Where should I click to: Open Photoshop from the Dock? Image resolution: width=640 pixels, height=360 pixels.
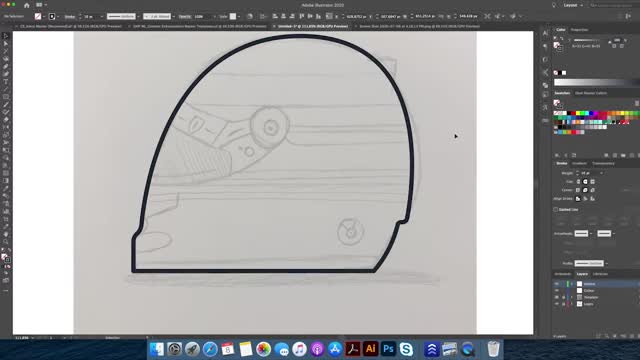pyautogui.click(x=388, y=349)
